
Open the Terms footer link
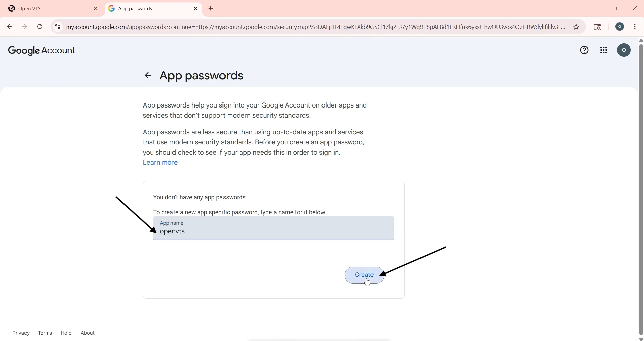tap(45, 333)
